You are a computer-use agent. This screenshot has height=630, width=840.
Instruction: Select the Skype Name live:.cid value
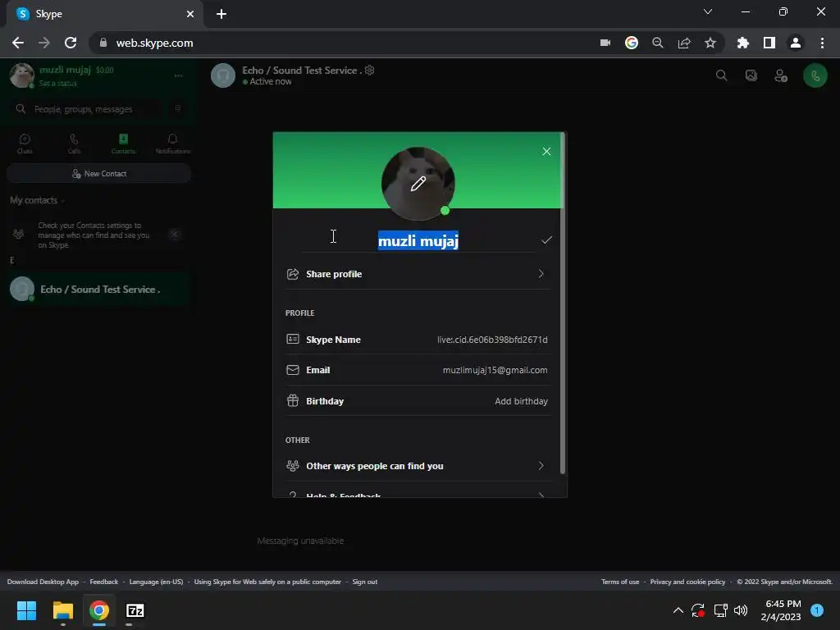tap(492, 340)
